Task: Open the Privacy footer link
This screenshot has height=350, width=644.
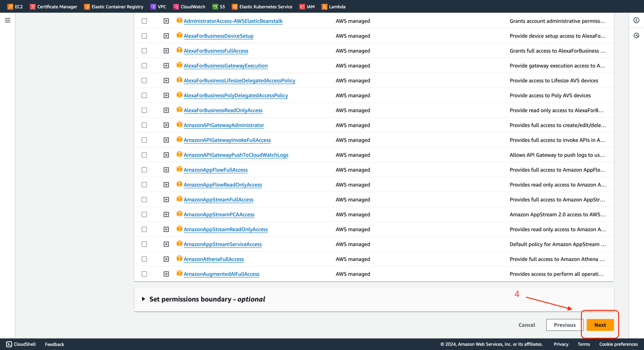Action: [561, 344]
